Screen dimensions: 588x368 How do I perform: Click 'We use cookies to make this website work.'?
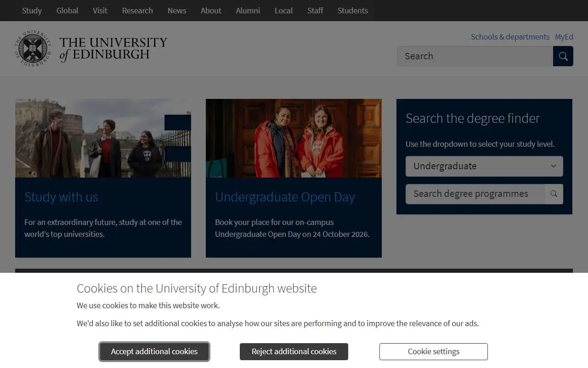(148, 305)
